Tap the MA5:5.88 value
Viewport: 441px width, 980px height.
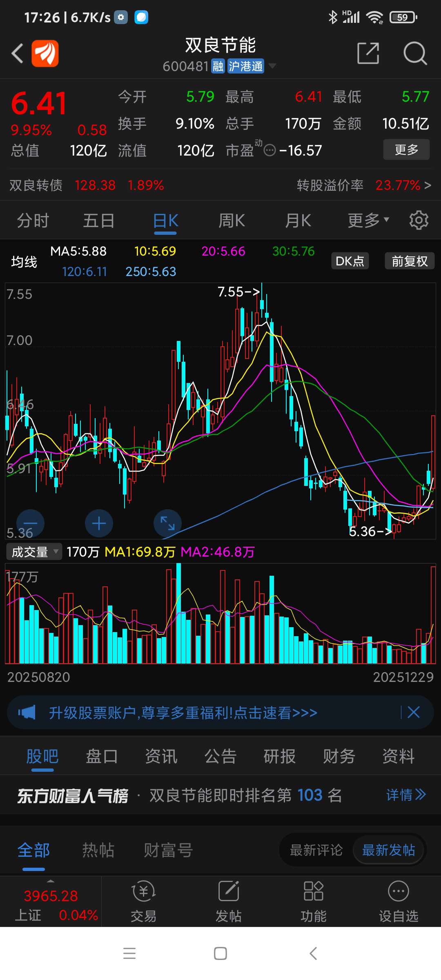click(x=78, y=251)
